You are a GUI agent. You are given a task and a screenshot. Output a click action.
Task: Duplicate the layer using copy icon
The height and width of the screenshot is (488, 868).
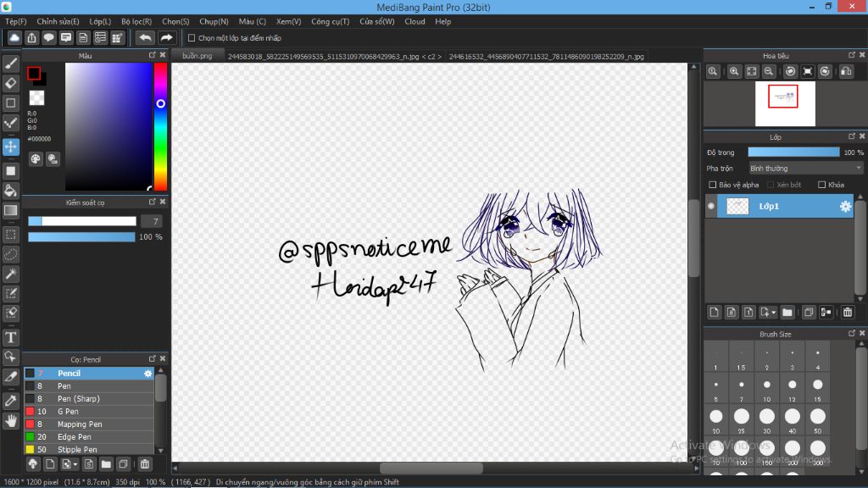pyautogui.click(x=808, y=313)
